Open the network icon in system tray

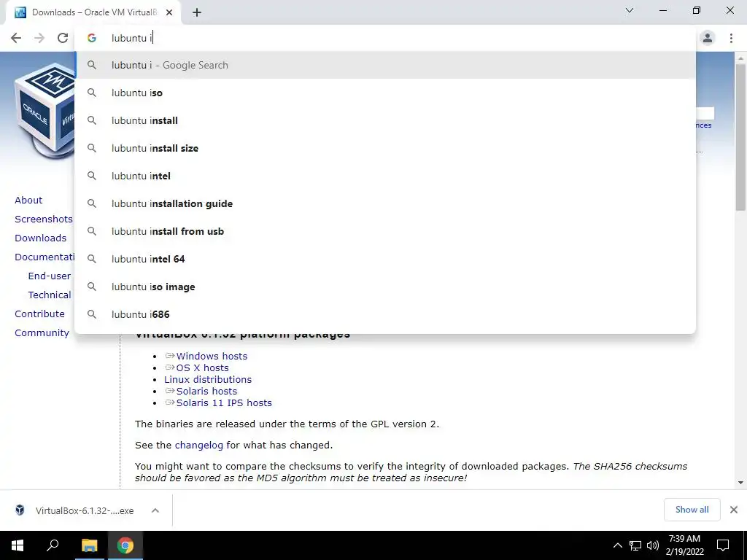(x=635, y=545)
